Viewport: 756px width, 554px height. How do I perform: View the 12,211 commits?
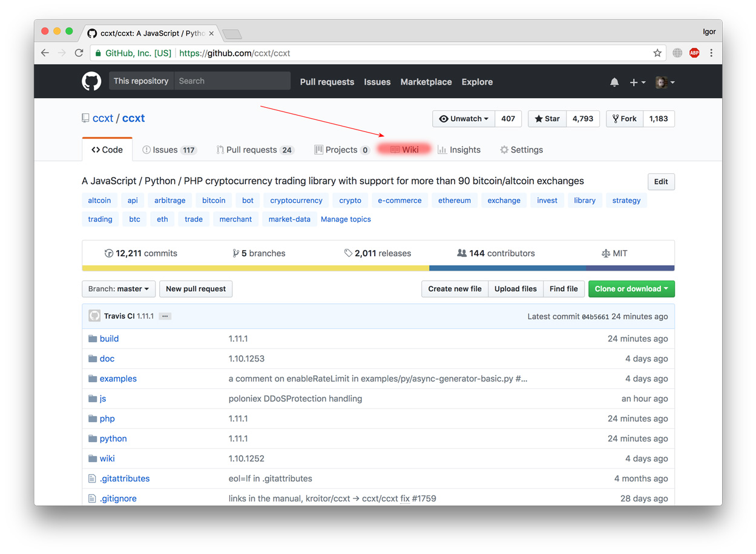141,253
